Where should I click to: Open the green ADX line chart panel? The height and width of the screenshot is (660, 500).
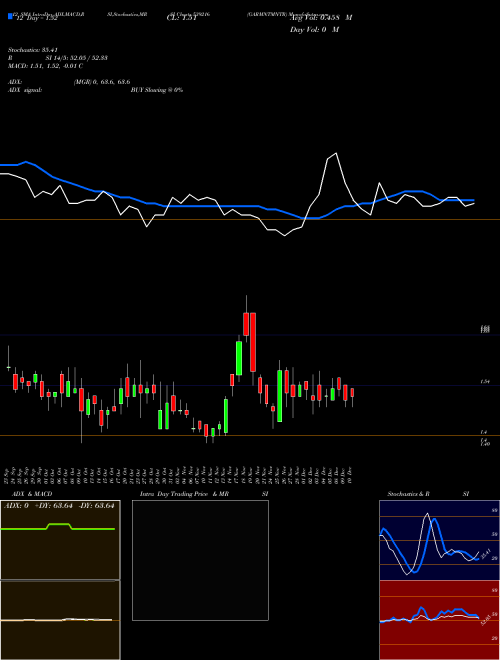coord(60,540)
